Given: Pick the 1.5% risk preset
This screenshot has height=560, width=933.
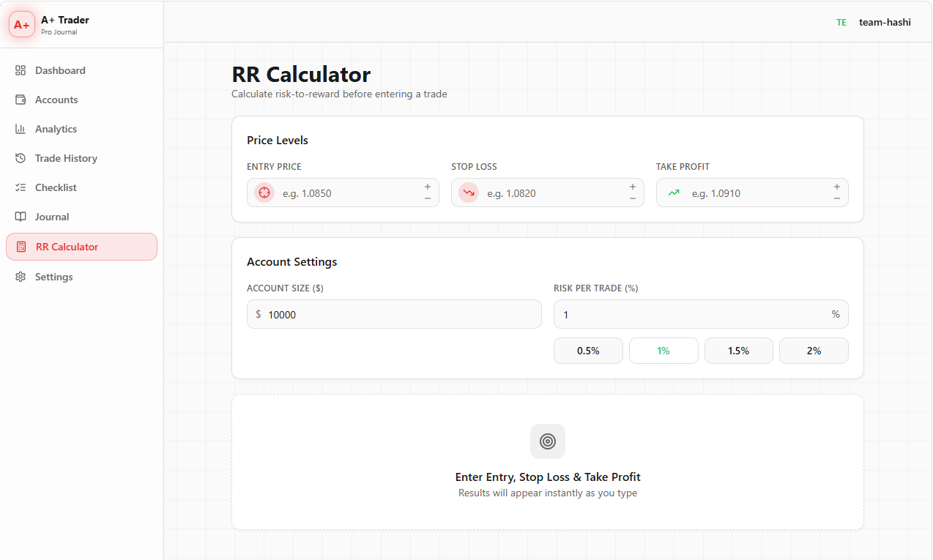Looking at the screenshot, I should [738, 351].
